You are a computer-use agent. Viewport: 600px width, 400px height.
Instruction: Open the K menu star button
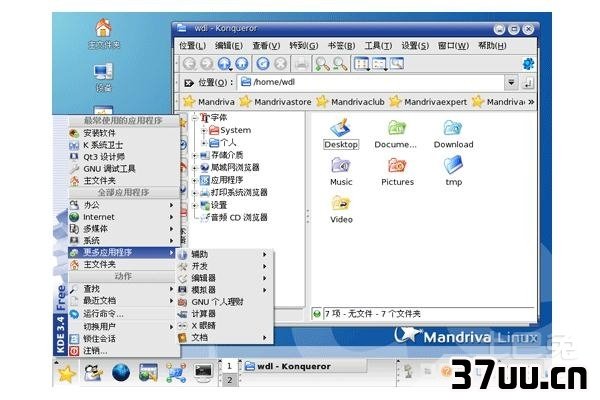pos(66,373)
